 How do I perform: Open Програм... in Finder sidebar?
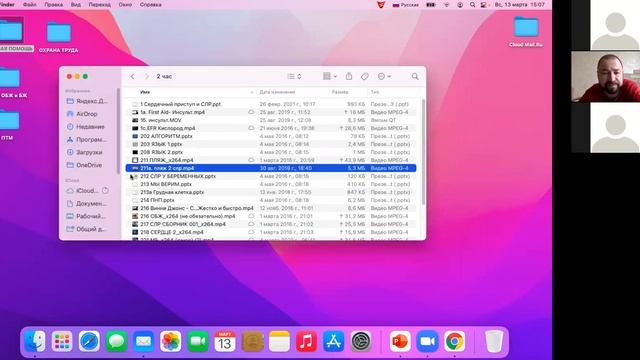click(x=87, y=139)
